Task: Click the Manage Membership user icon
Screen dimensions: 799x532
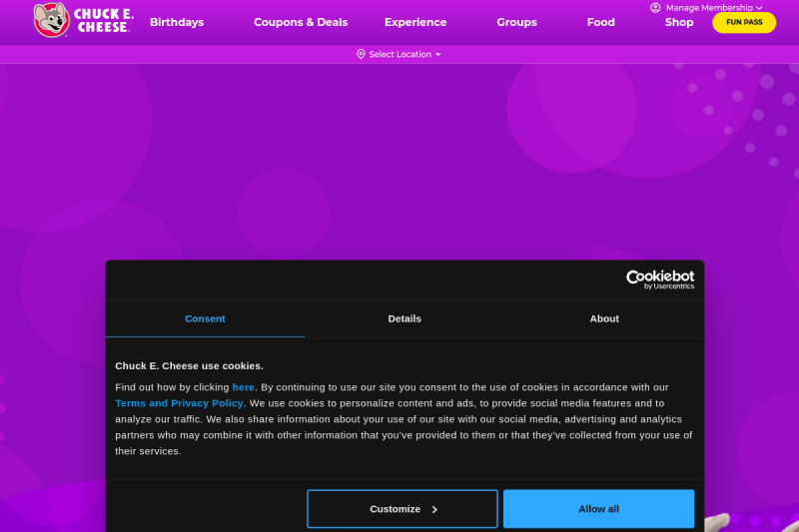Action: (x=655, y=8)
